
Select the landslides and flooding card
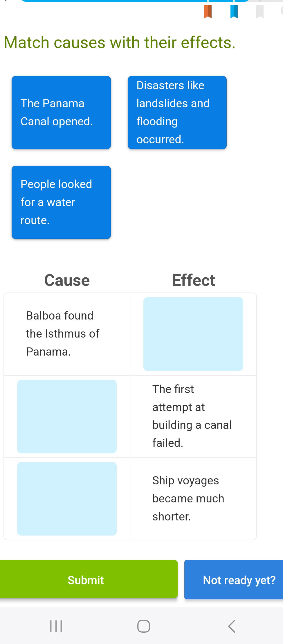pos(177,113)
